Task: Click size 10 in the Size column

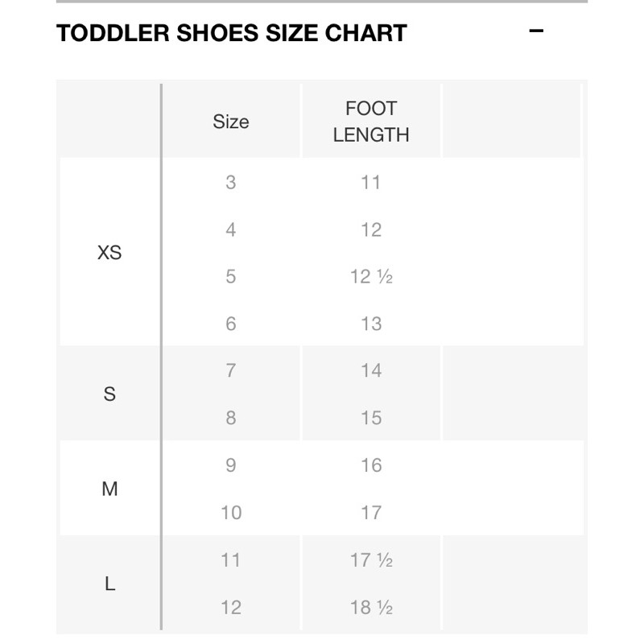Action: click(231, 513)
